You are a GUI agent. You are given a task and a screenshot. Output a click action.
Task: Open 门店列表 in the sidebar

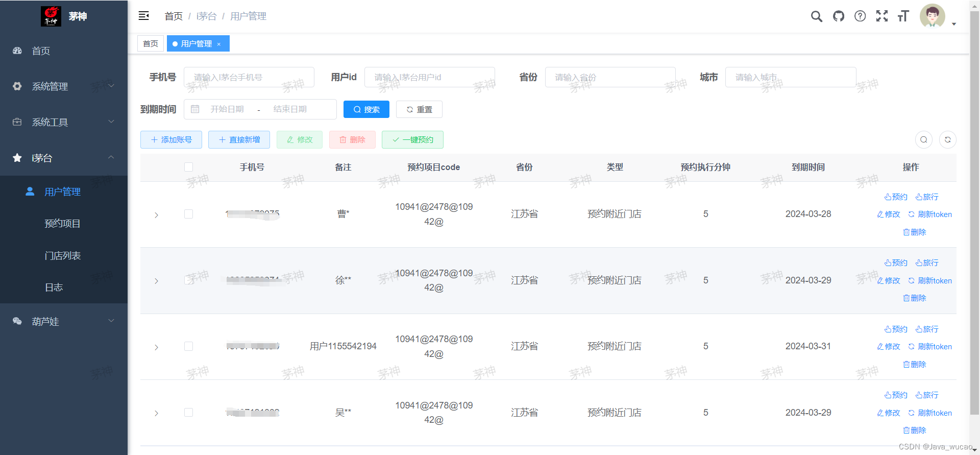pyautogui.click(x=64, y=255)
